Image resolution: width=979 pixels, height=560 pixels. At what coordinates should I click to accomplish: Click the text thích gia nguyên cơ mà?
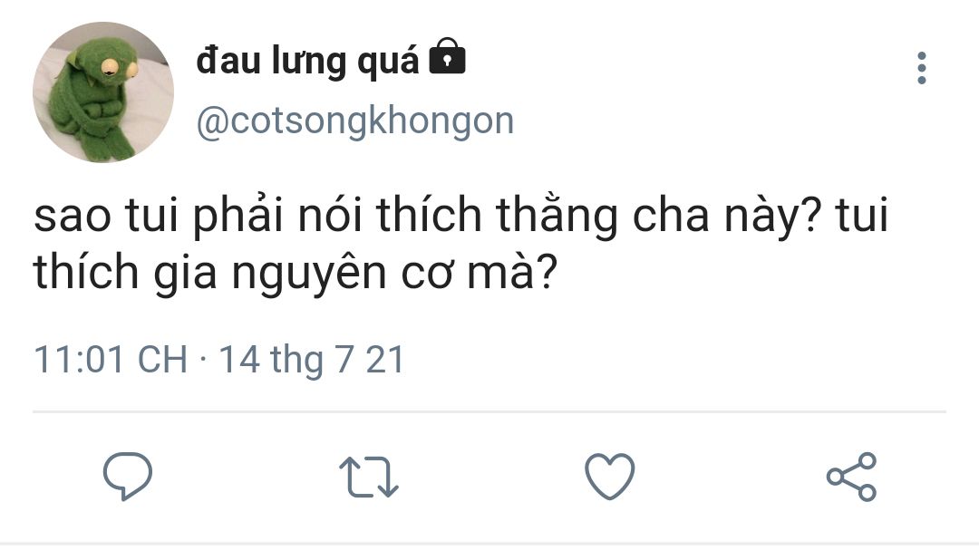295,274
